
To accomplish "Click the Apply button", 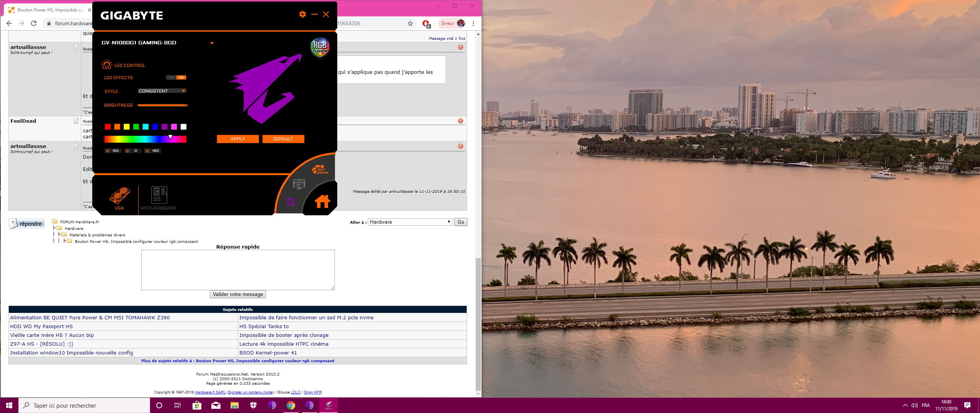I will [x=238, y=139].
